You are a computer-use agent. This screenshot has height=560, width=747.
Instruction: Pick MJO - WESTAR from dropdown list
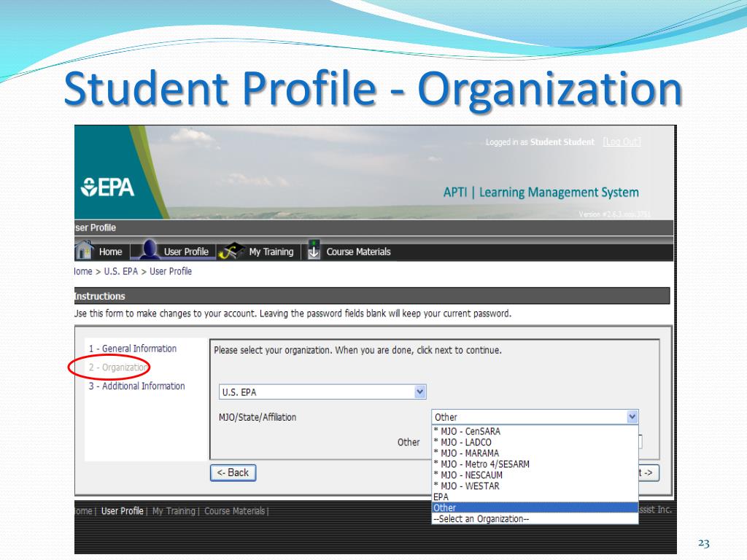click(x=535, y=486)
